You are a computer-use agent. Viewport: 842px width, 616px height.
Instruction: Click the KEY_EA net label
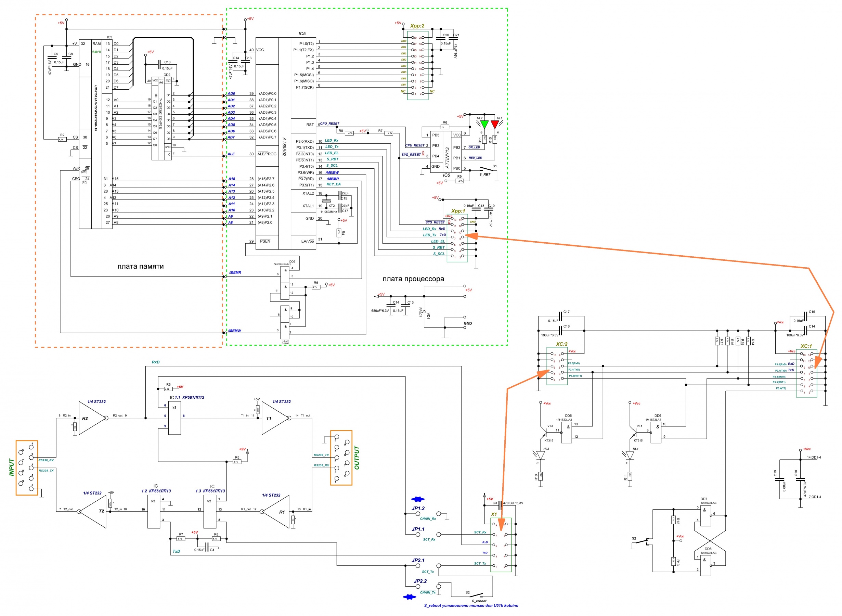click(x=334, y=184)
